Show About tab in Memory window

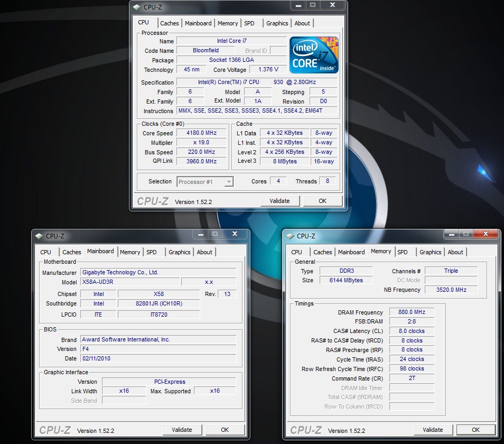click(x=455, y=252)
